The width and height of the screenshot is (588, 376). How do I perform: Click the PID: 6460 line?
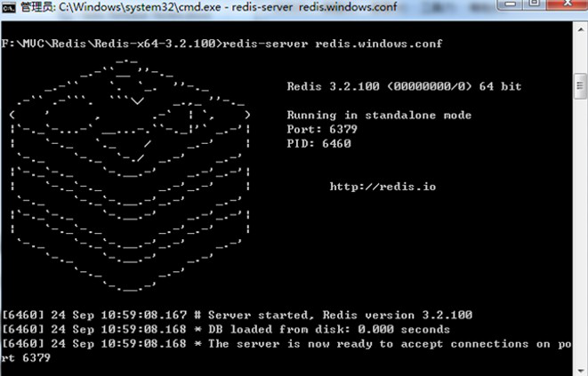[319, 144]
